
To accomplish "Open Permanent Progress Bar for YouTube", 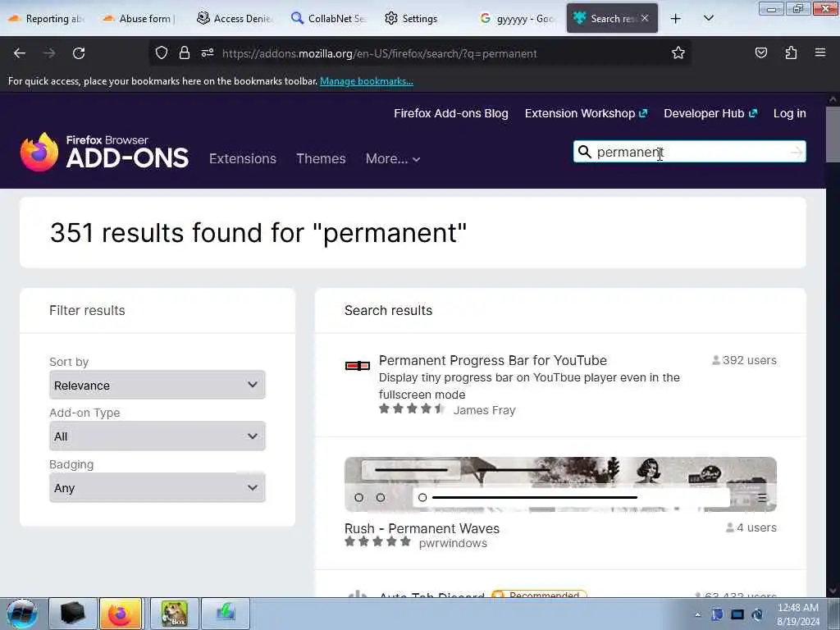I will pyautogui.click(x=493, y=360).
